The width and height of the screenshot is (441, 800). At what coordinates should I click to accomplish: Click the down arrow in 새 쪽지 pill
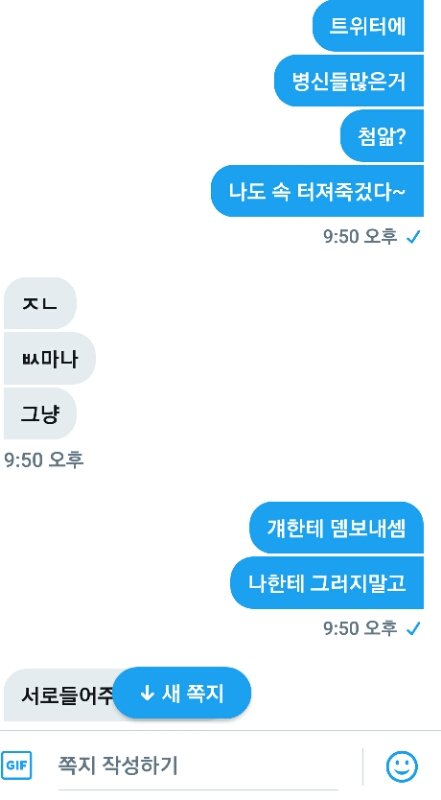coord(147,693)
